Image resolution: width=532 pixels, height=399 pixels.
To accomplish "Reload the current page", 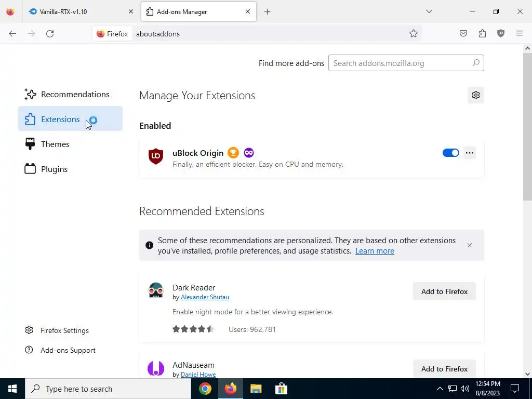I will [x=50, y=34].
